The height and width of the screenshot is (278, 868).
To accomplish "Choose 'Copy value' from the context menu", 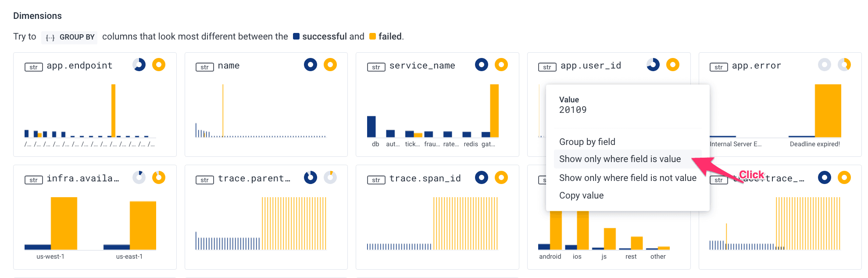I will (x=581, y=195).
